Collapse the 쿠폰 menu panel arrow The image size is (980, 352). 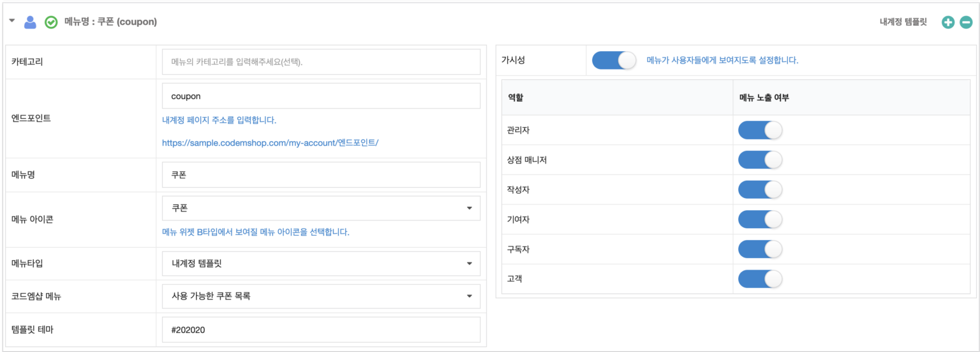(x=12, y=21)
